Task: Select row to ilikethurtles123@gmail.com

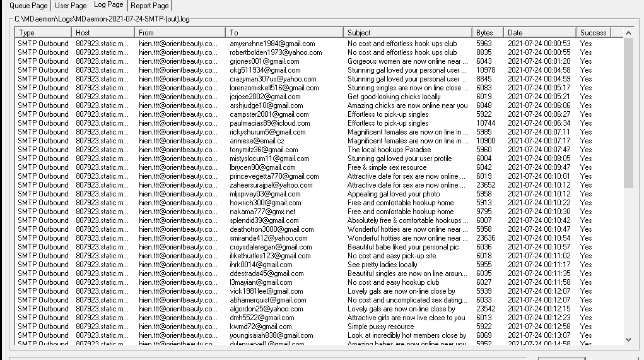Action: point(319,256)
